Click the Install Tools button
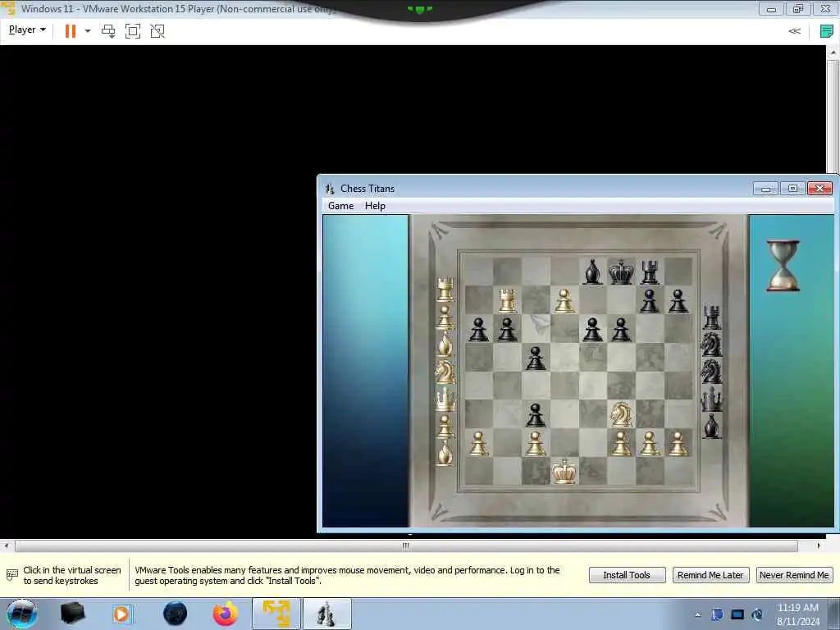The height and width of the screenshot is (630, 840). coord(627,575)
